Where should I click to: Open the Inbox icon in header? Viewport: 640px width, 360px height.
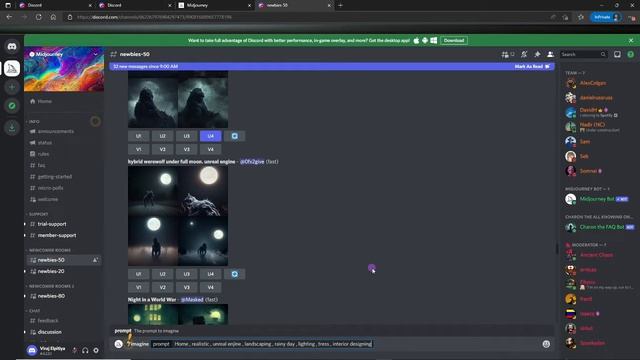click(617, 54)
